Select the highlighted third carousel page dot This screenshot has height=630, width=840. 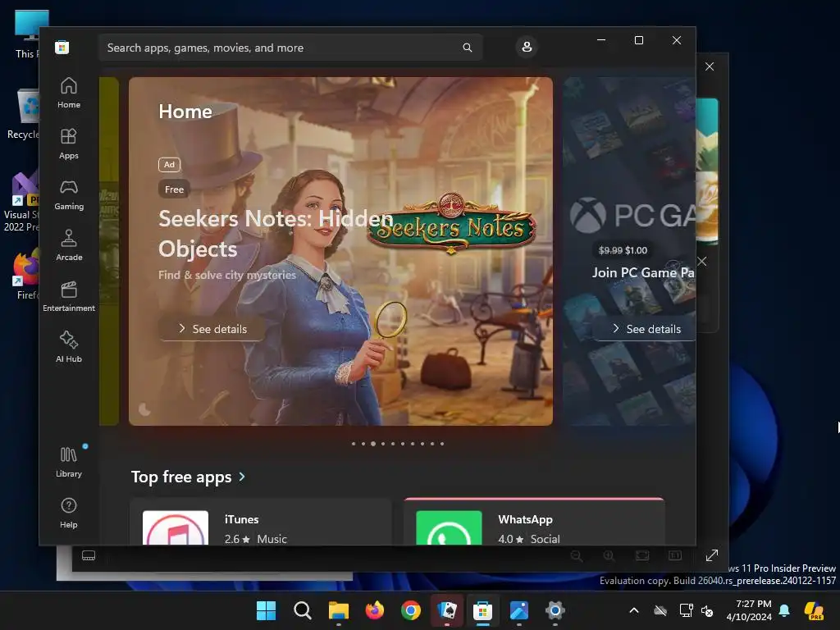pos(373,444)
